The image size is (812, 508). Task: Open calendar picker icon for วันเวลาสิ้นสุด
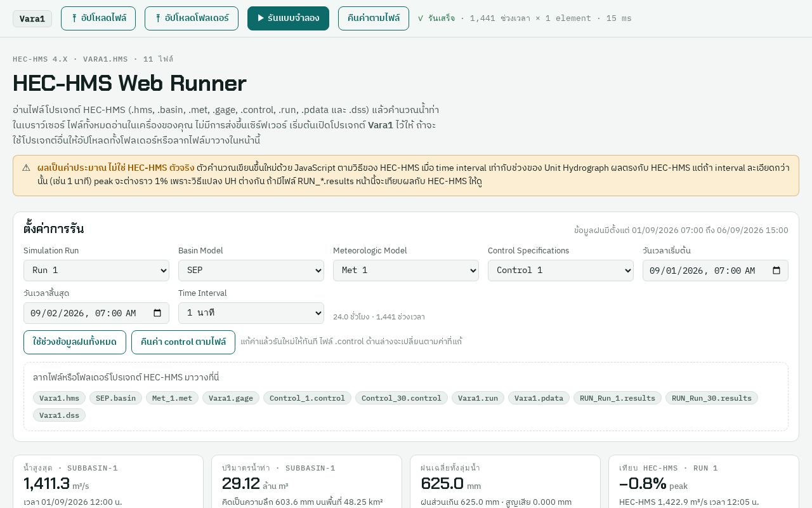(x=157, y=313)
